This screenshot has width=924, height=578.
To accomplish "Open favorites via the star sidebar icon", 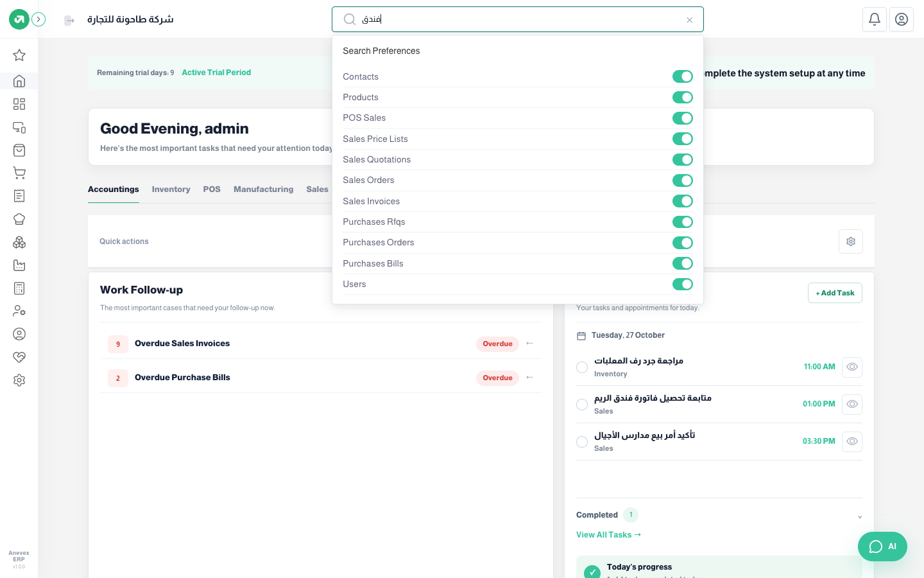I will (19, 55).
